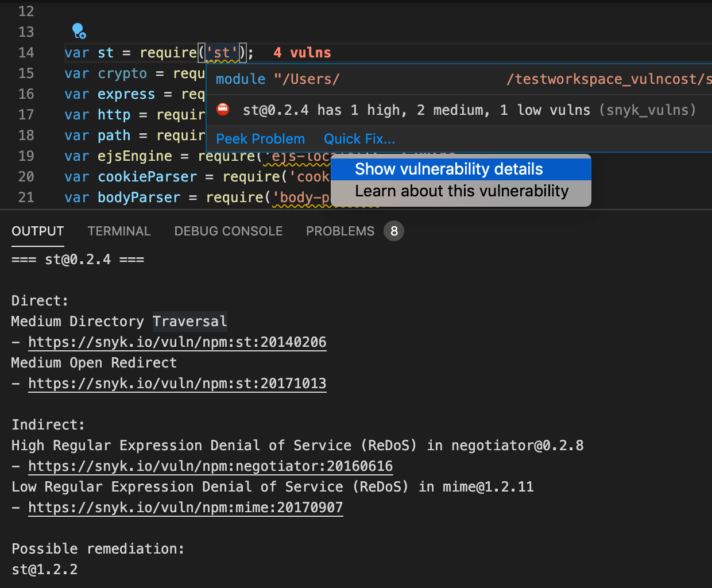
Task: Select Show vulnerability details
Action: [x=461, y=169]
